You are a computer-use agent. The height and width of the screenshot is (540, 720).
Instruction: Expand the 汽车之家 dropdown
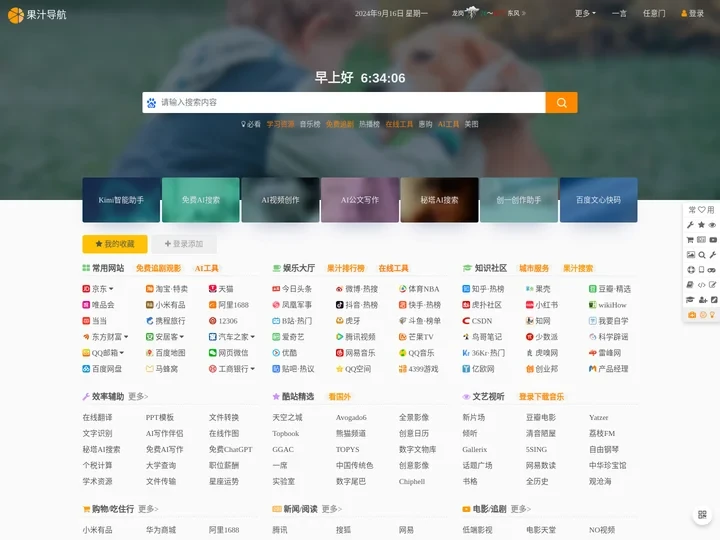pyautogui.click(x=253, y=337)
